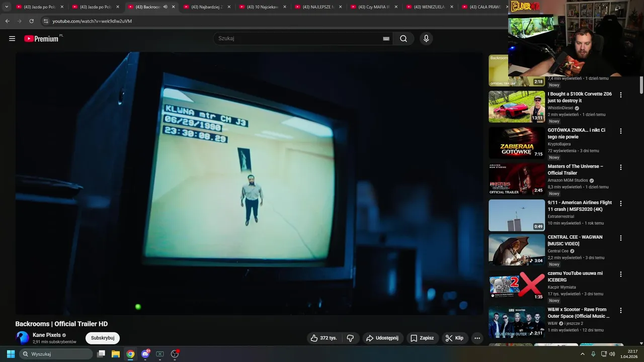Show hidden system tray icons chevron
The image size is (644, 362).
point(583,354)
